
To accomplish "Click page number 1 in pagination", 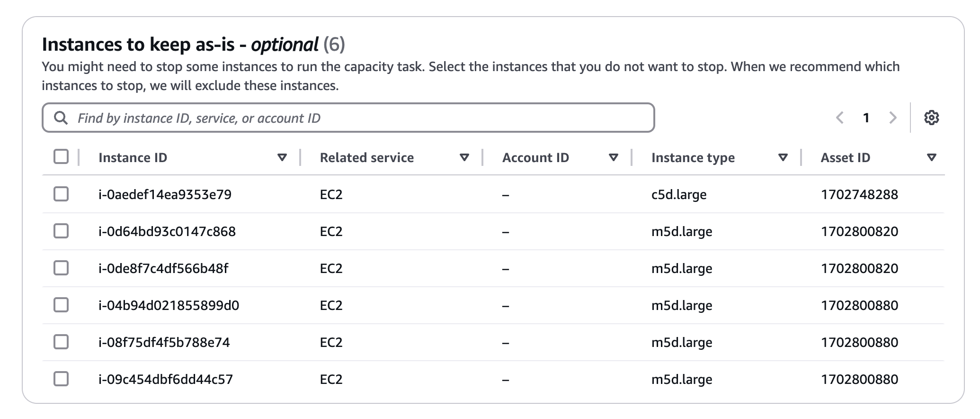I will tap(866, 118).
